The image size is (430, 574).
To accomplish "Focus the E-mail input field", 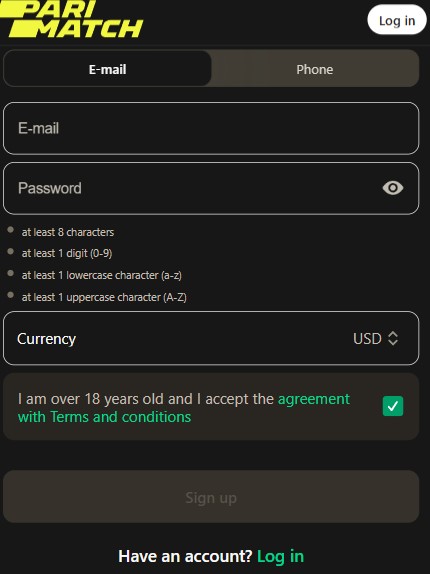I will (211, 128).
